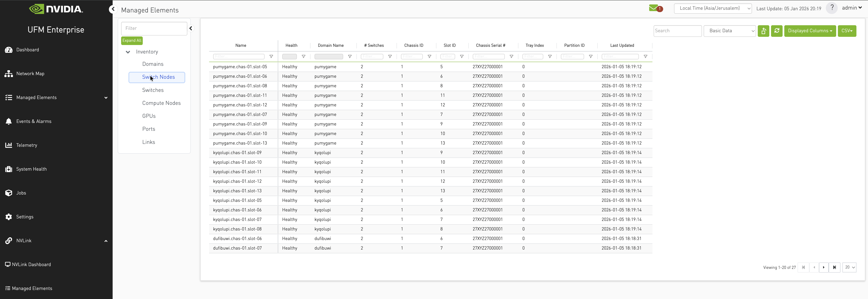Open Events & Alarms in sidebar
The width and height of the screenshot is (868, 299).
(x=34, y=121)
